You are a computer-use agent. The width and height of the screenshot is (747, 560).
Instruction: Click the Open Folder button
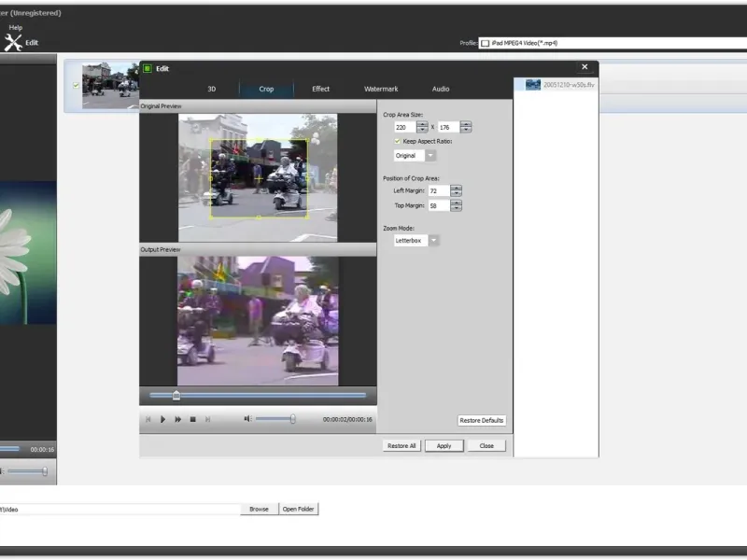pos(298,510)
